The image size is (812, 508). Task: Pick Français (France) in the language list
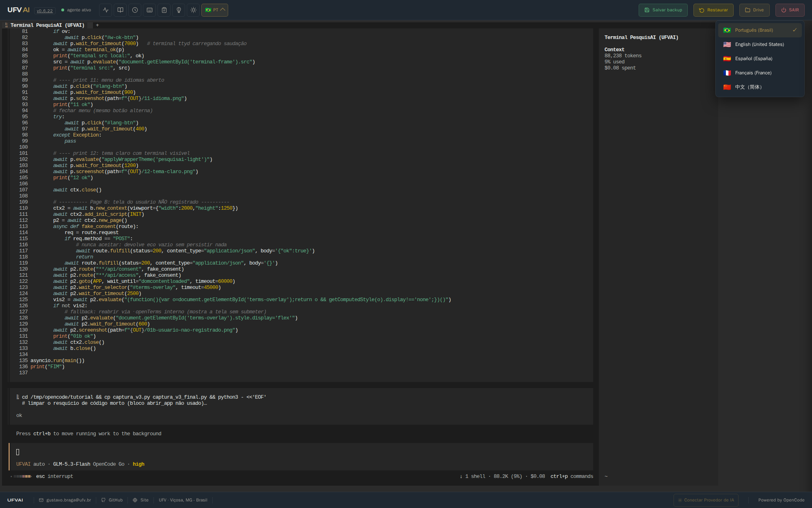point(760,73)
